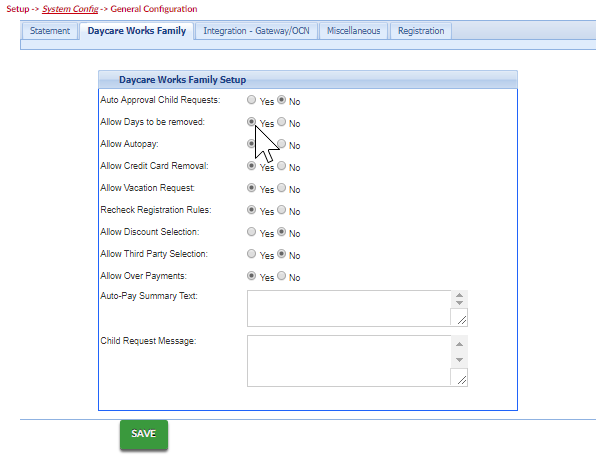Image resolution: width=613 pixels, height=456 pixels.
Task: Set Allow Discount Selection to No
Action: click(x=281, y=232)
